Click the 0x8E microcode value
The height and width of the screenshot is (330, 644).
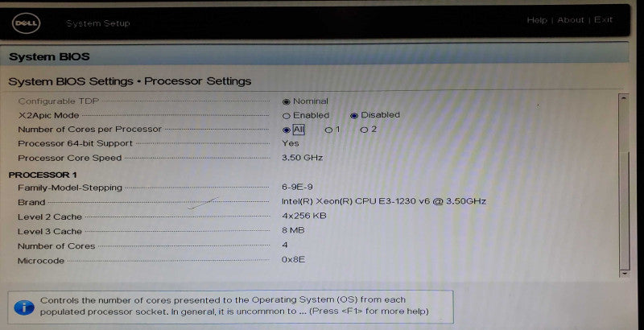293,260
